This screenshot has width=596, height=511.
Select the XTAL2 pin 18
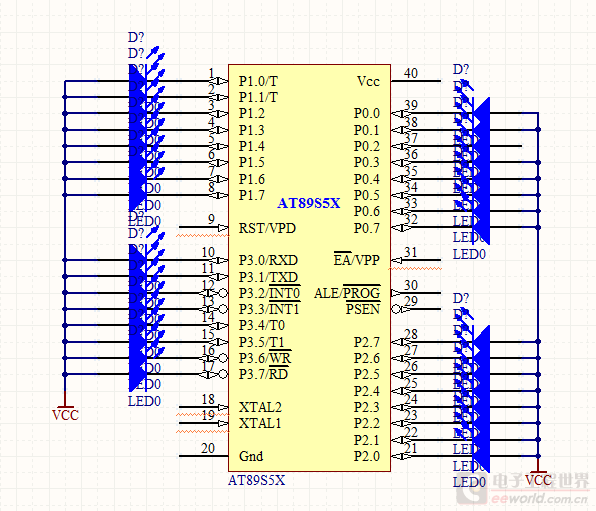click(x=203, y=407)
